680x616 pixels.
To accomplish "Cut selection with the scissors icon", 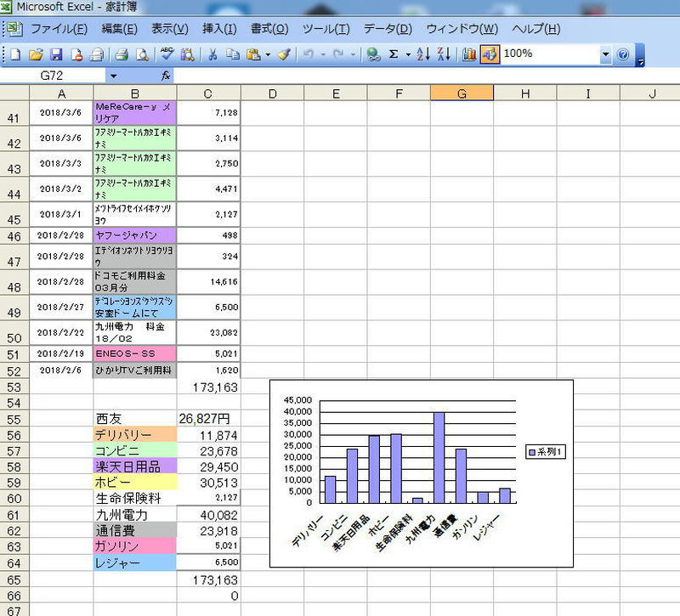I will 212,54.
